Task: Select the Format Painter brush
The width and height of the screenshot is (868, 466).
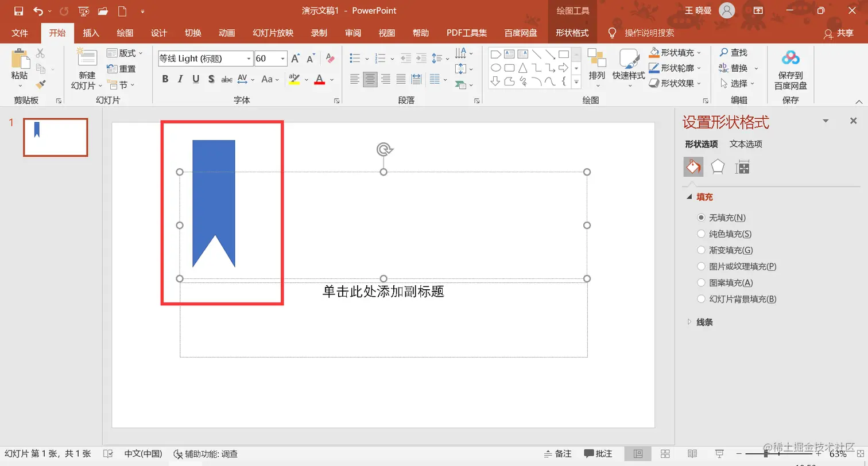Action: pyautogui.click(x=40, y=84)
